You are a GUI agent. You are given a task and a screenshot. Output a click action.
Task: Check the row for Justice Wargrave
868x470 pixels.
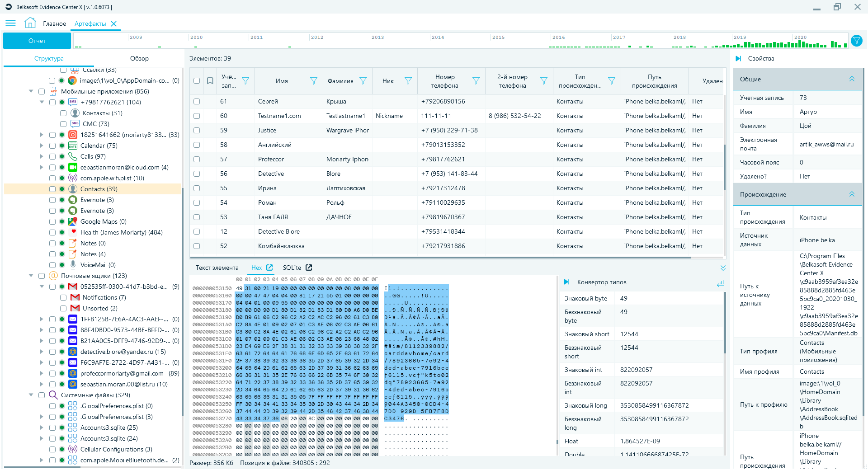click(197, 131)
